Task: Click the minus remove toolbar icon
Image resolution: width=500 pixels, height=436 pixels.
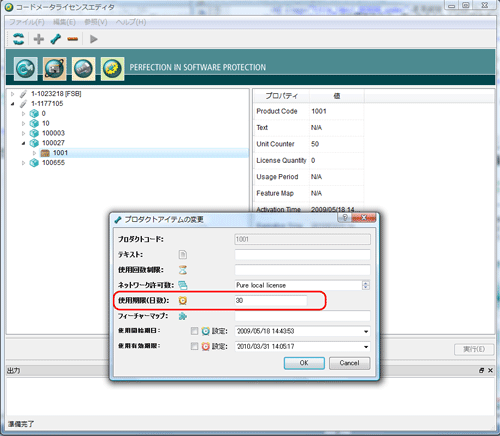Action: [72, 39]
